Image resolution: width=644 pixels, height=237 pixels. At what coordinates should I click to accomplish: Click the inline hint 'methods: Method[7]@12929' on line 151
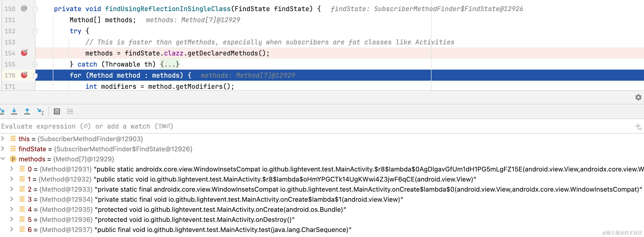[193, 20]
